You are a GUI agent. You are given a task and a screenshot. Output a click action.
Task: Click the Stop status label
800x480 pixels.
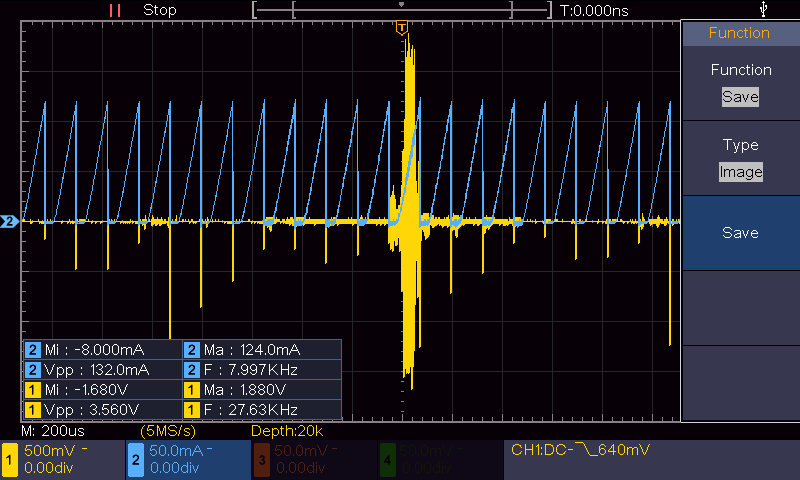pyautogui.click(x=160, y=10)
